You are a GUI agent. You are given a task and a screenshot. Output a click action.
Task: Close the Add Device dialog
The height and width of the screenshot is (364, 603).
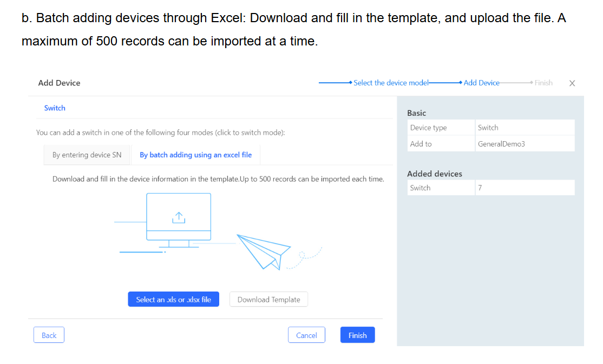coord(572,83)
